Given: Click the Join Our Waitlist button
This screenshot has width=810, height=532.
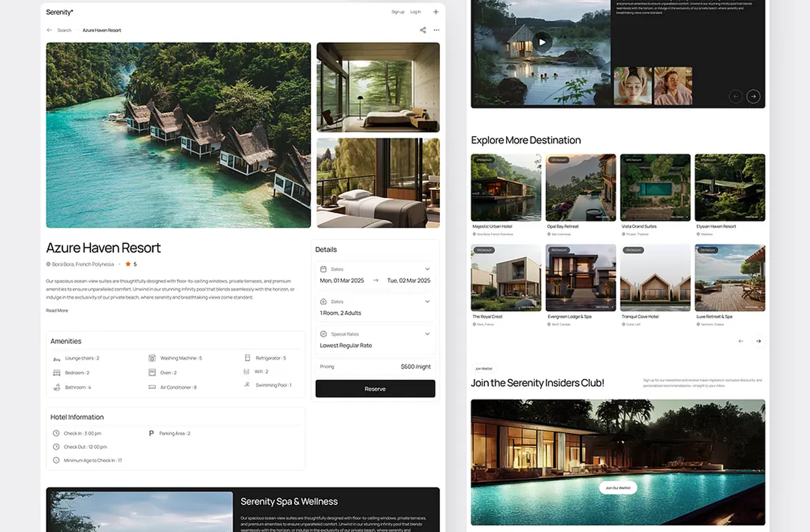Looking at the screenshot, I should [618, 488].
